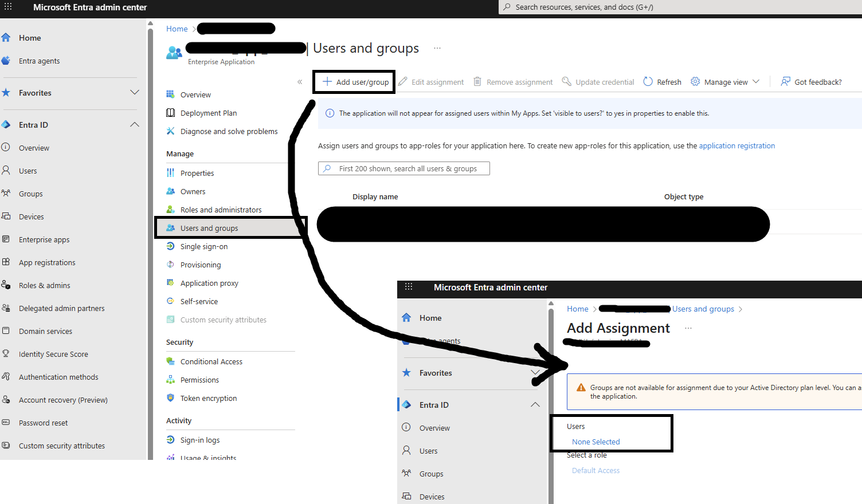Viewport: 862px width, 504px height.
Task: Collapse the Entra ID section chevron
Action: 135,125
